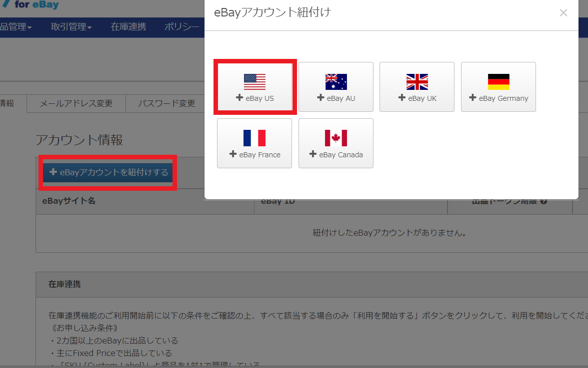The height and width of the screenshot is (368, 588).
Task: Click the for eBay logo
Action: (x=32, y=4)
